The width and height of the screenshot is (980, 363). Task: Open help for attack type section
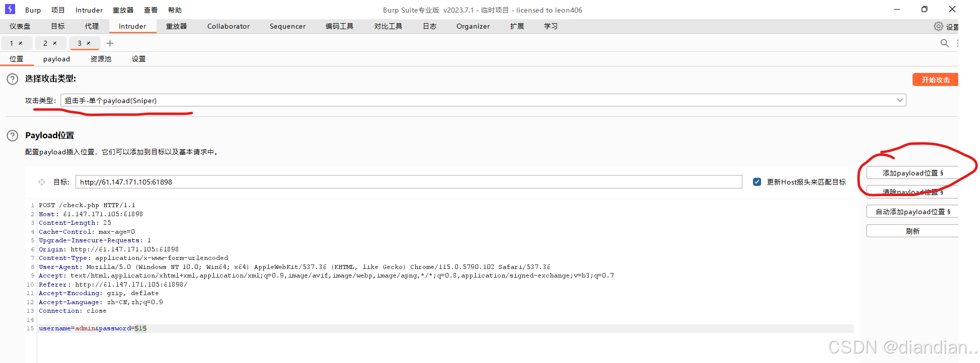[x=13, y=79]
